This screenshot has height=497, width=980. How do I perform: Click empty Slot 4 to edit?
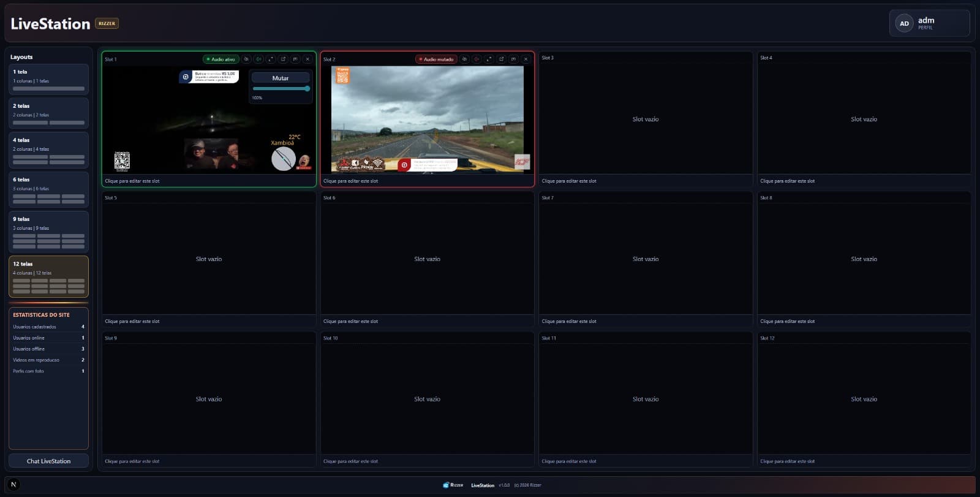pyautogui.click(x=864, y=120)
